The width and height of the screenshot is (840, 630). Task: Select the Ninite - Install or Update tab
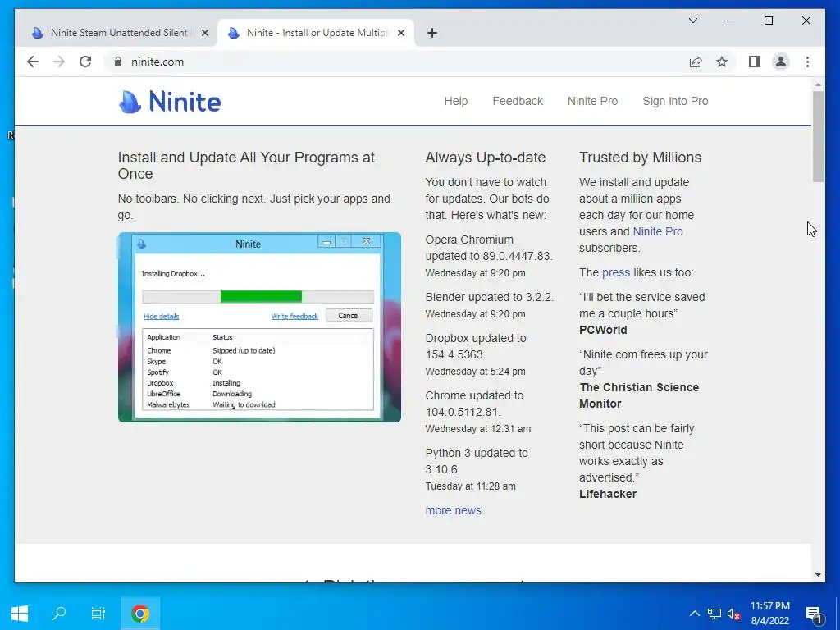[315, 33]
